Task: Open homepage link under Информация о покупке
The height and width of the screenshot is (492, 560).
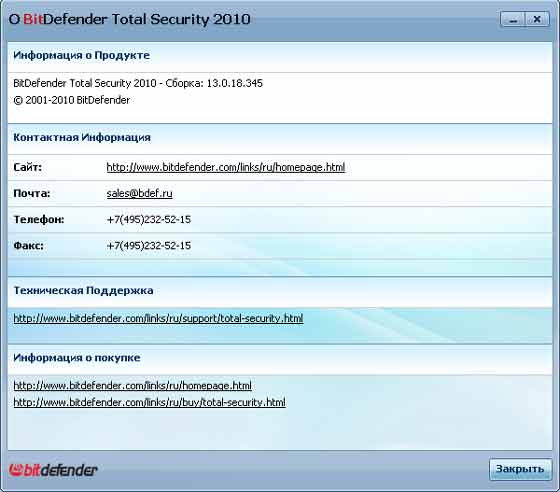Action: pos(132,386)
